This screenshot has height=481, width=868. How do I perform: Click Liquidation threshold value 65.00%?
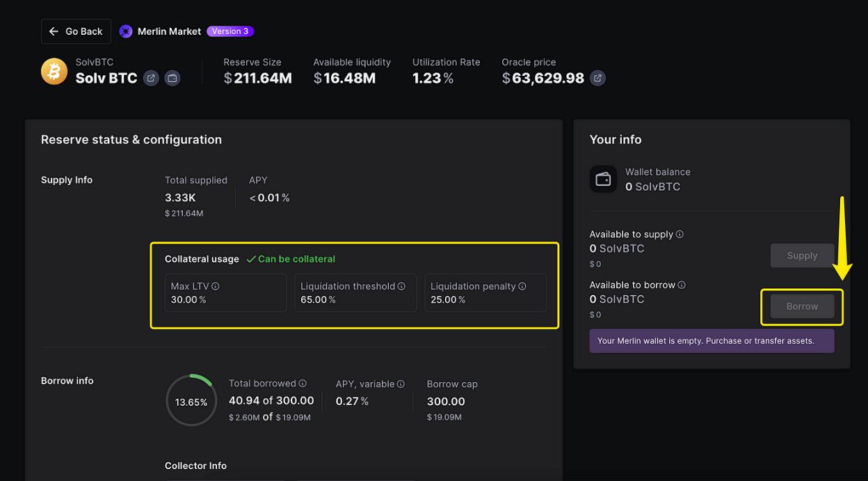(x=319, y=300)
